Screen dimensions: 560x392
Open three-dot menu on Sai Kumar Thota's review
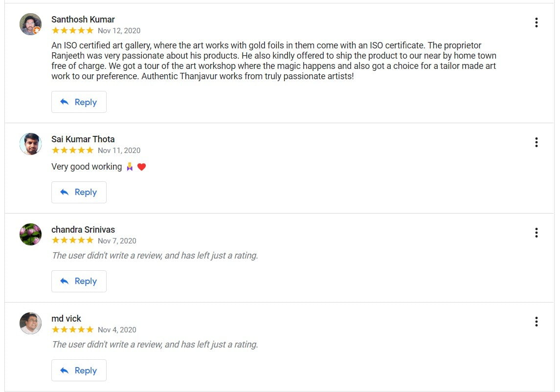click(537, 142)
